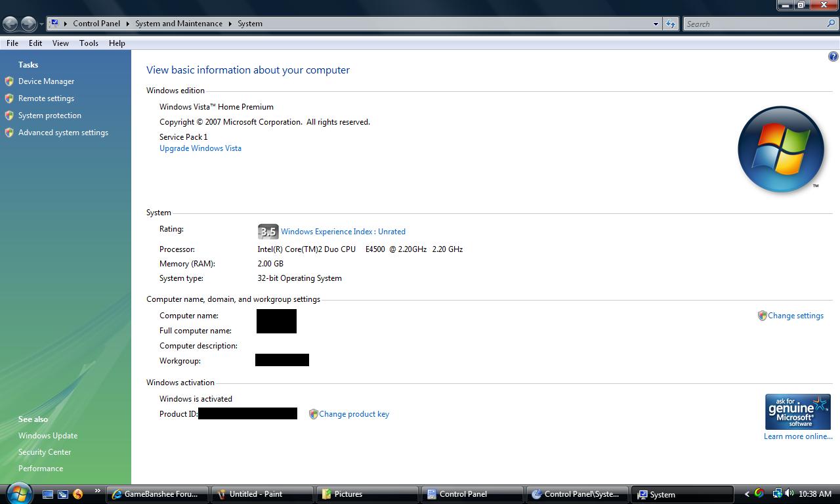Image resolution: width=840 pixels, height=504 pixels.
Task: Open Learn more online link
Action: pyautogui.click(x=798, y=436)
